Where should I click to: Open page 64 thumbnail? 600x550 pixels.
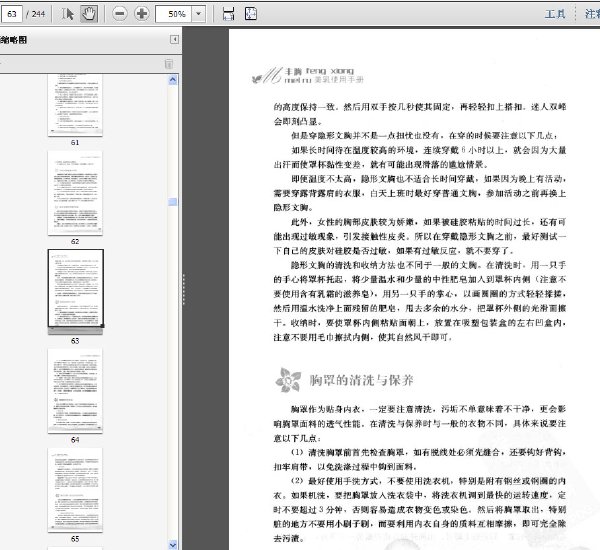[x=75, y=391]
